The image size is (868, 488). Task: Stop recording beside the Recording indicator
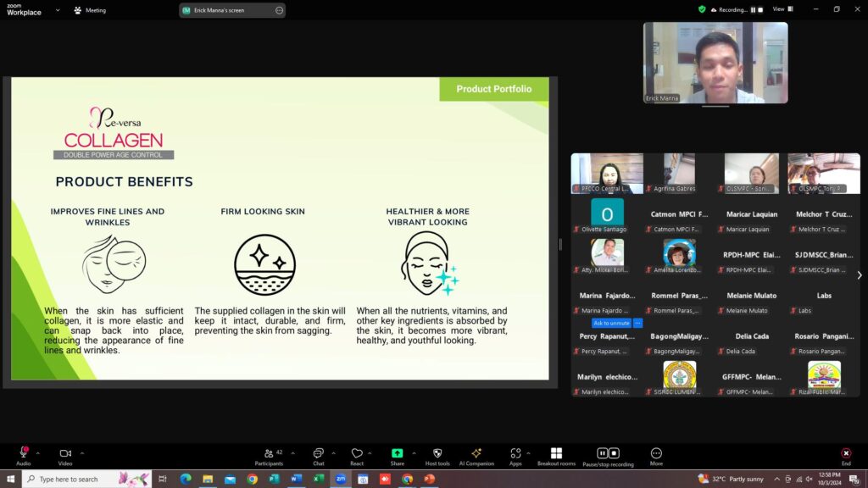click(760, 10)
